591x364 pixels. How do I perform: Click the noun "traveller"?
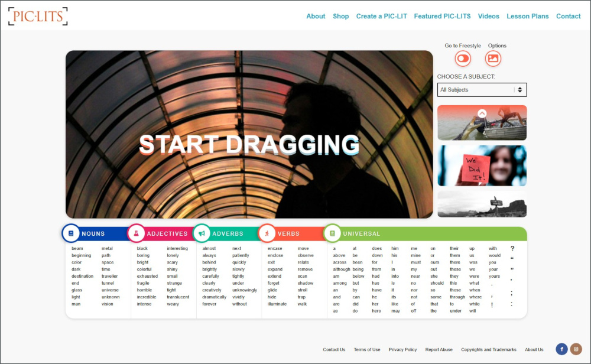pos(109,276)
